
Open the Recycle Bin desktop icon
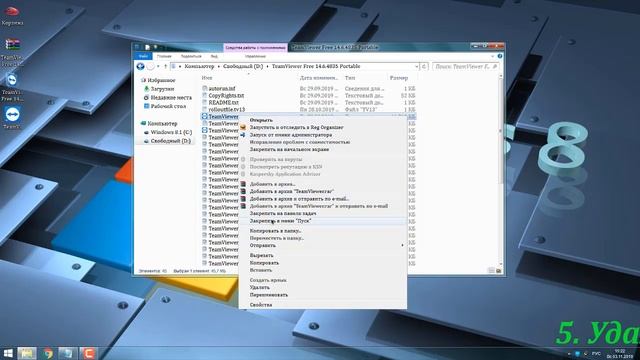click(x=12, y=16)
